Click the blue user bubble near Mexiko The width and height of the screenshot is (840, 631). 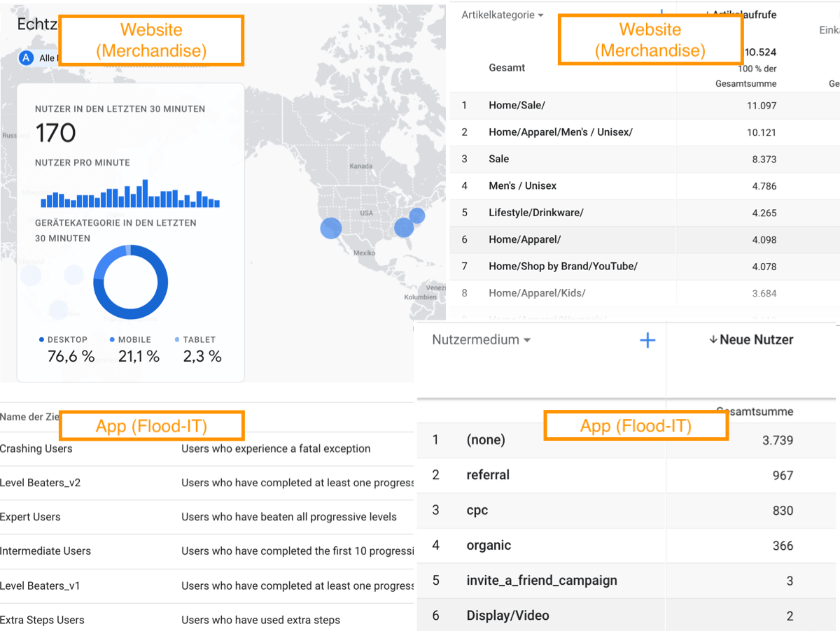click(330, 229)
